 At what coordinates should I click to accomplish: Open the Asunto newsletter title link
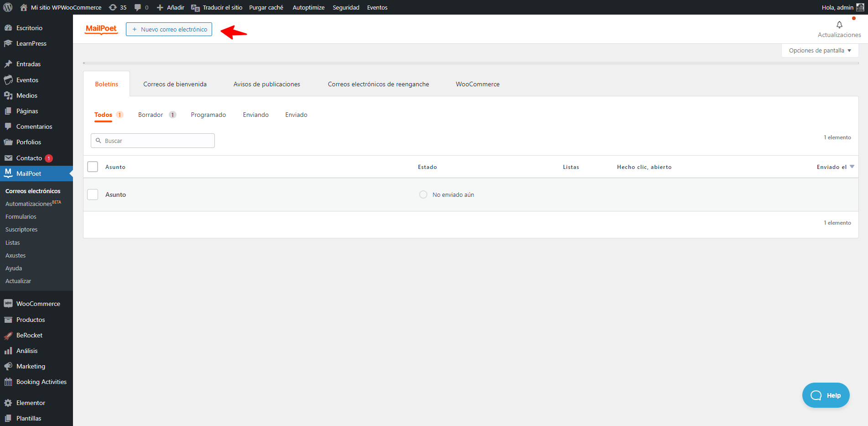point(116,195)
